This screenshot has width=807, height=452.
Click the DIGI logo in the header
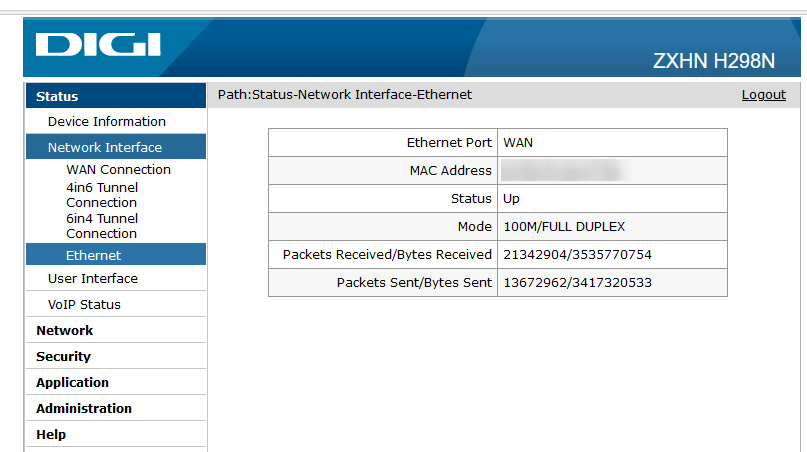pyautogui.click(x=98, y=44)
